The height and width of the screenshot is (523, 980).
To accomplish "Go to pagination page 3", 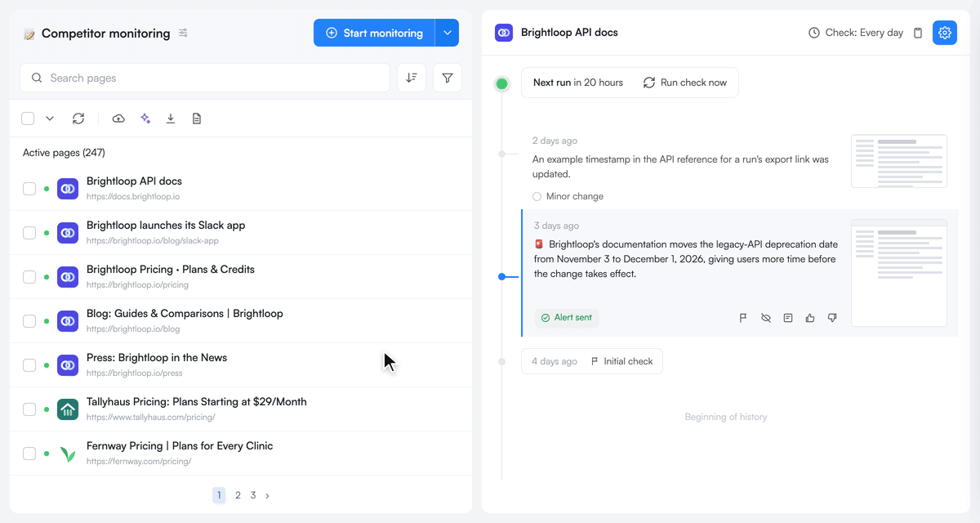I will (x=253, y=495).
